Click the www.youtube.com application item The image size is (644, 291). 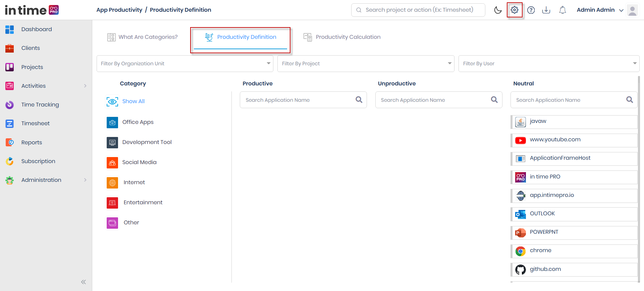[574, 140]
